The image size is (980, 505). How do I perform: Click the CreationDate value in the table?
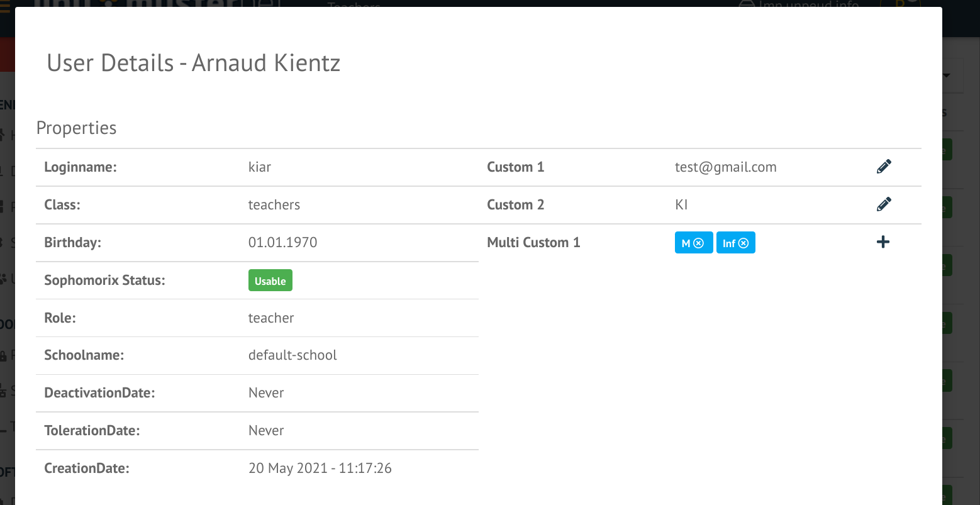tap(320, 468)
